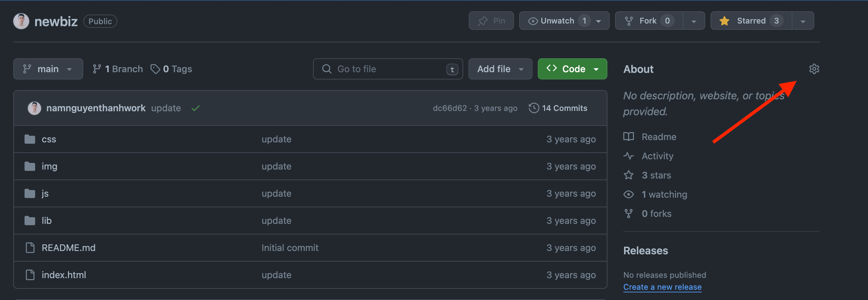Click 3 years ago in README.md row
Image resolution: width=868 pixels, height=300 pixels.
571,248
